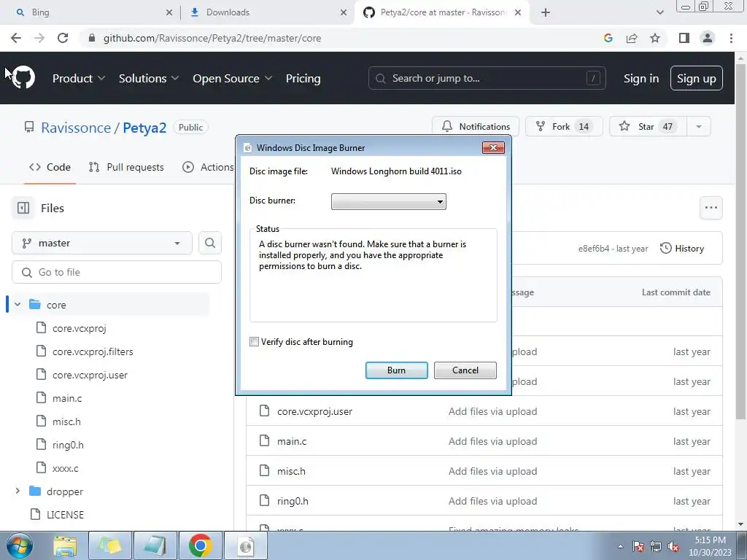Open the Pricing link
Image resolution: width=747 pixels, height=560 pixels.
303,79
